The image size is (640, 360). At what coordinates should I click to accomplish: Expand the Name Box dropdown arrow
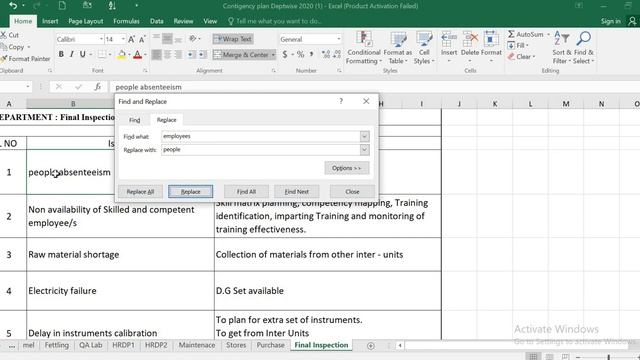pyautogui.click(x=27, y=87)
